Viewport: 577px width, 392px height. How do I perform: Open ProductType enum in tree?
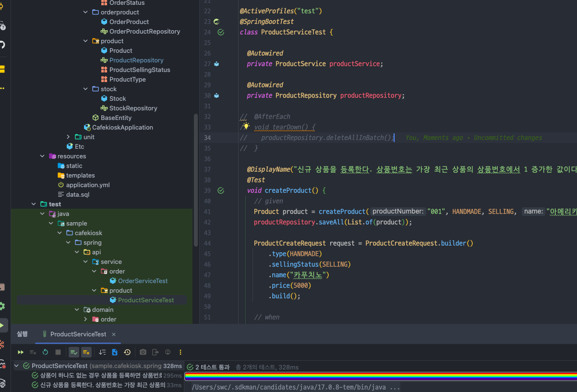click(x=127, y=79)
